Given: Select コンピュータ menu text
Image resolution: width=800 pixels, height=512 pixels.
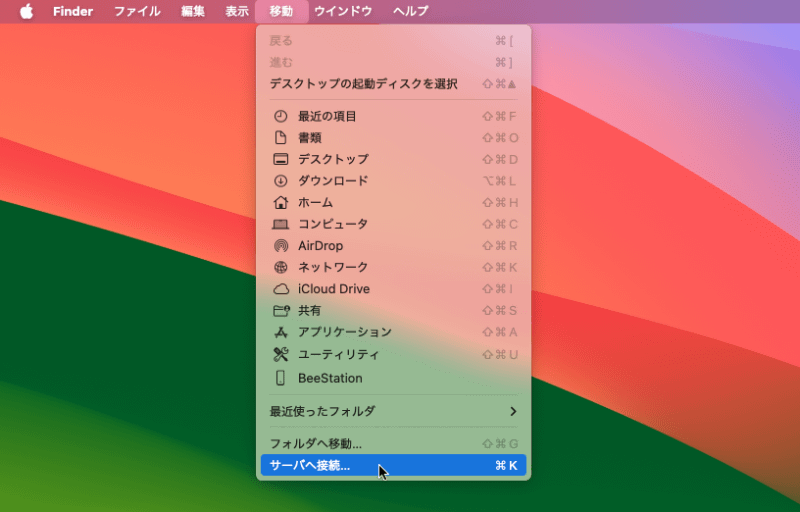Looking at the screenshot, I should [x=333, y=224].
